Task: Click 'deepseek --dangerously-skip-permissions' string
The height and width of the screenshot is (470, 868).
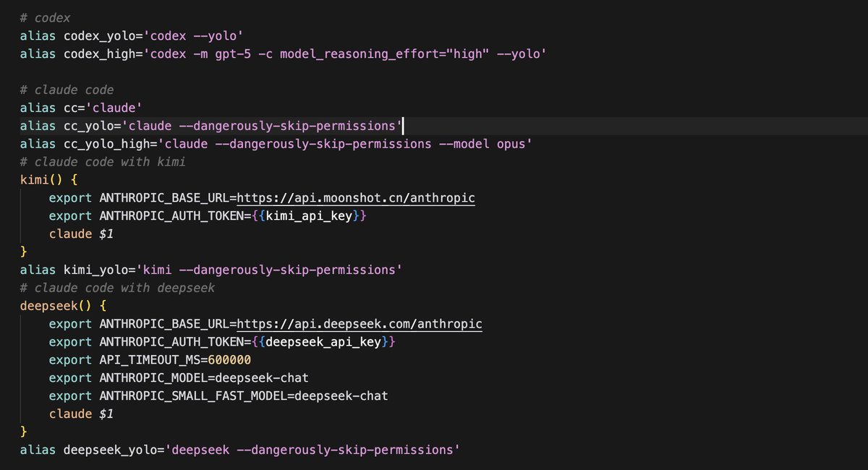Action: (312, 450)
